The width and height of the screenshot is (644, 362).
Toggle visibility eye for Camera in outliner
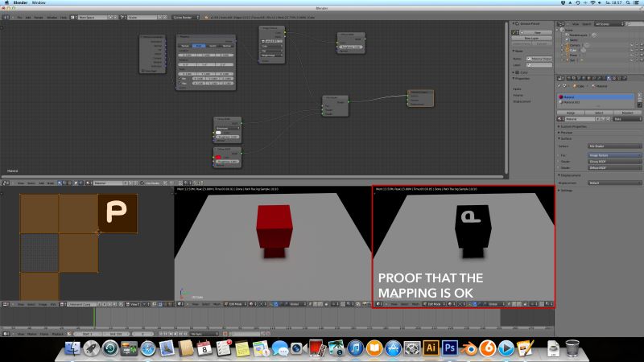pos(632,45)
